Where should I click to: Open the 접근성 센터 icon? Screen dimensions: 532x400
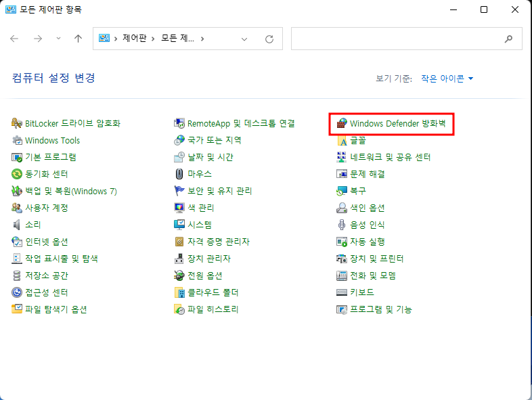pyautogui.click(x=17, y=292)
